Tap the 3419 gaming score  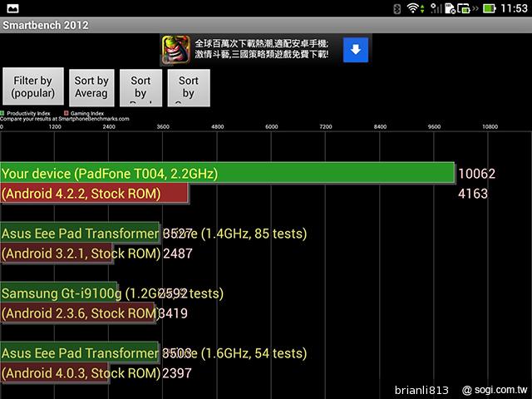click(173, 313)
